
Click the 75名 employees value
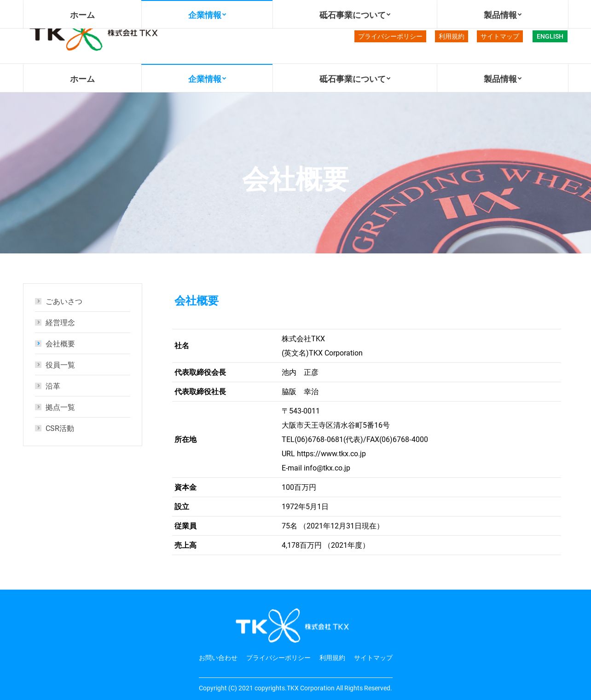(x=332, y=526)
